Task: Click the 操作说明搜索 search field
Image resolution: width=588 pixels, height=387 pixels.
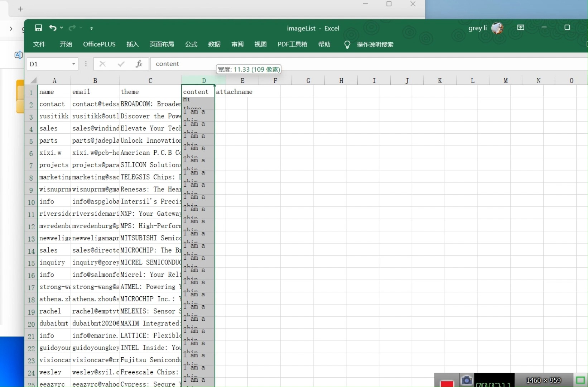Action: pyautogui.click(x=375, y=45)
